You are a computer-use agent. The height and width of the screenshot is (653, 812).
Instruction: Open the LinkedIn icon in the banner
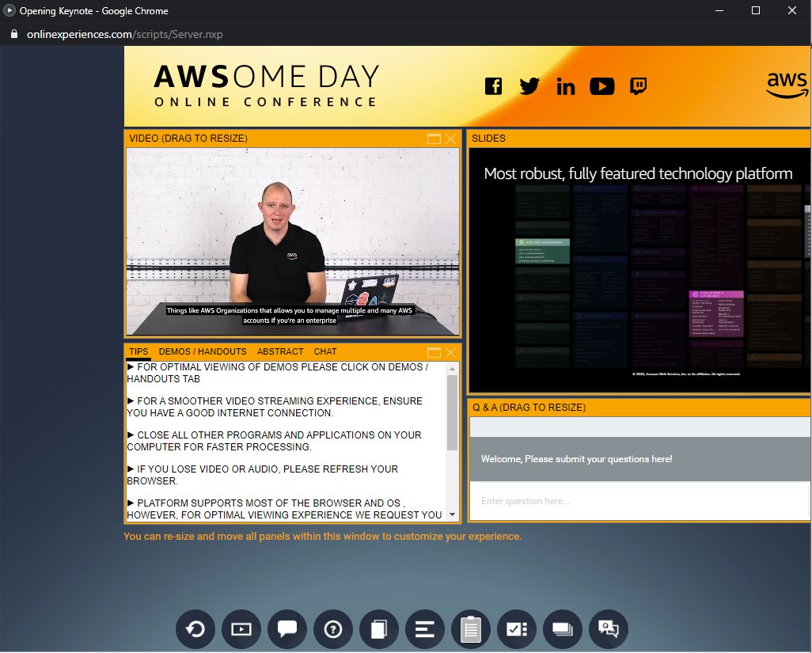tap(566, 85)
